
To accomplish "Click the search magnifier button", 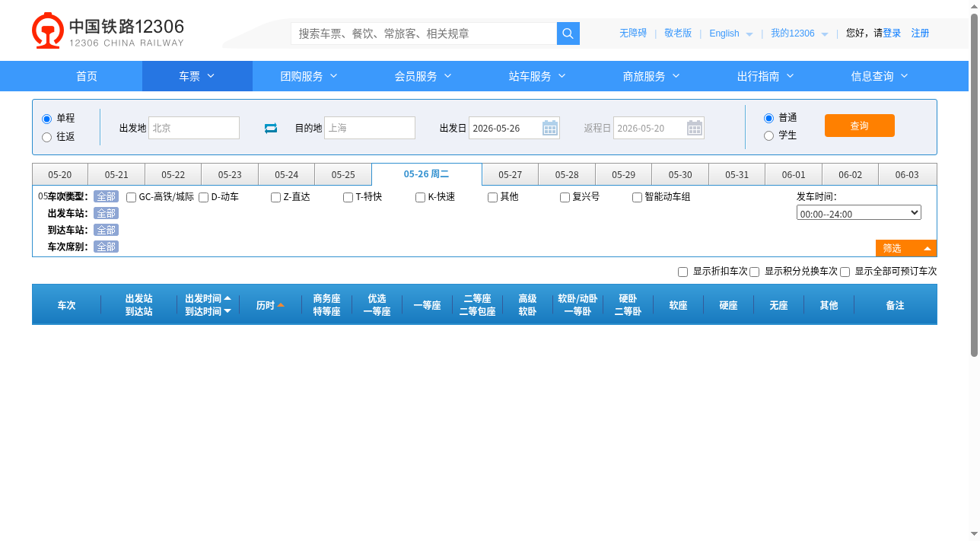I will click(568, 33).
